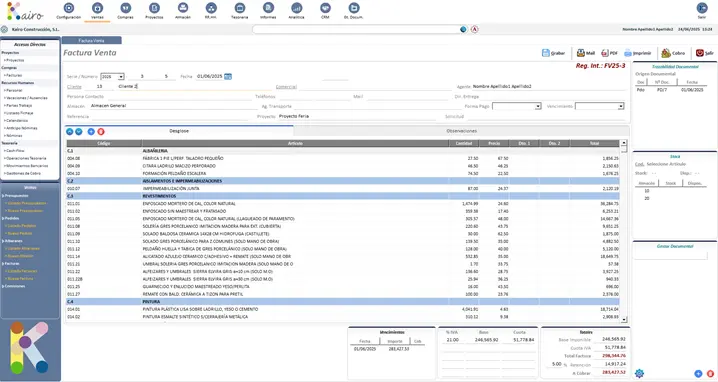
Task: Open the RR.HH. module icon
Action: 211,8
